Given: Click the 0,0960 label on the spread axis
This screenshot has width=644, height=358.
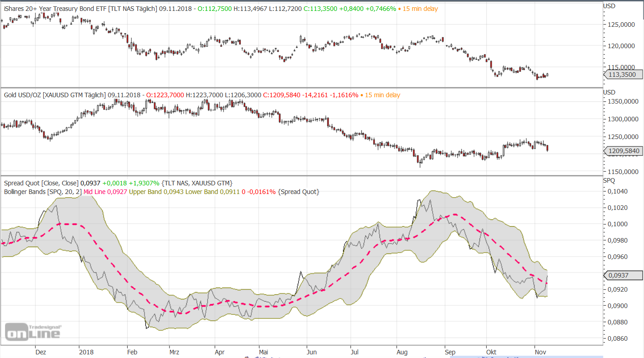Looking at the screenshot, I should pyautogui.click(x=619, y=257).
